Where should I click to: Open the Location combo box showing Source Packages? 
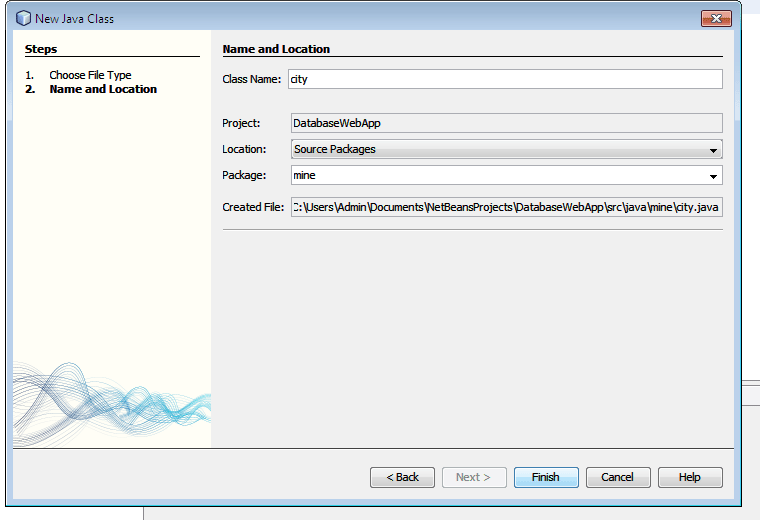[507, 149]
